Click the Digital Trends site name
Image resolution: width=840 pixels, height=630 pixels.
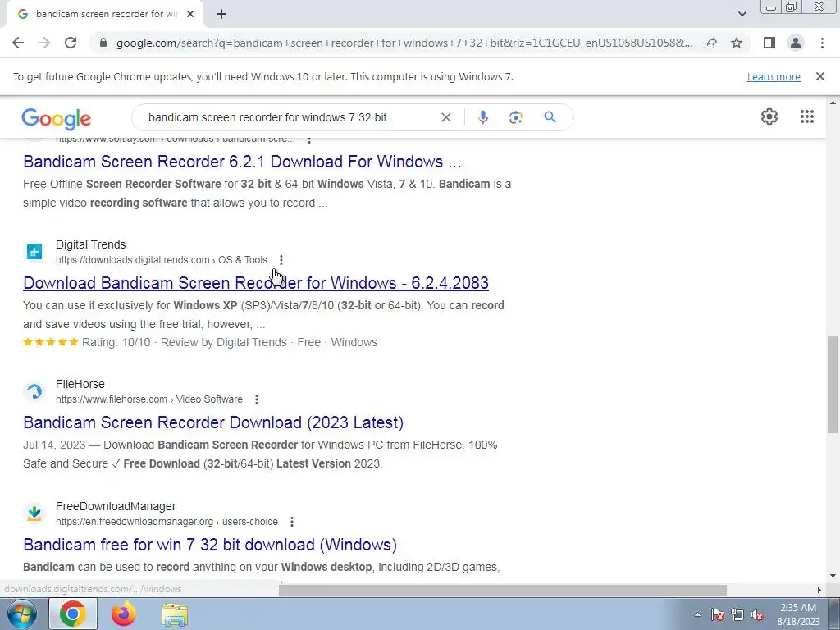pyautogui.click(x=90, y=244)
